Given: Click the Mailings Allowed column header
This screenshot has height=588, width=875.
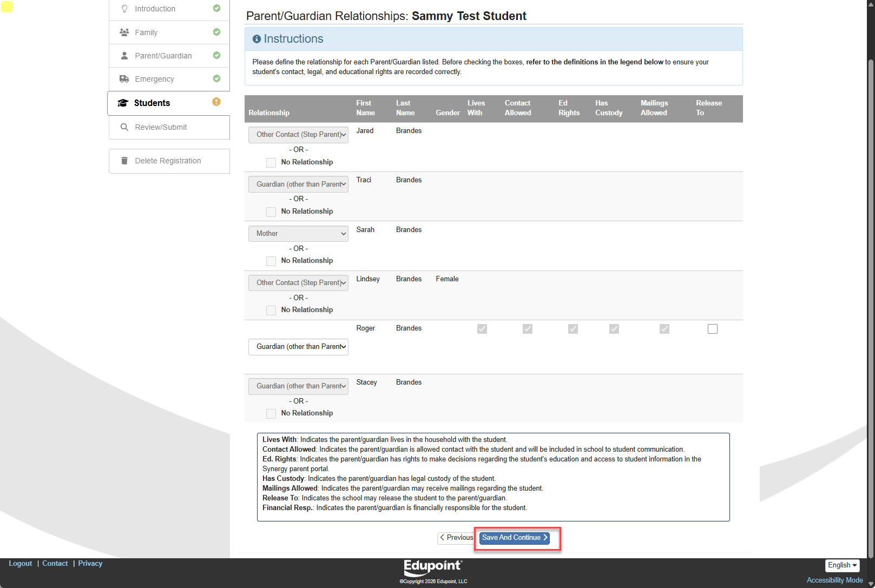Looking at the screenshot, I should [654, 108].
